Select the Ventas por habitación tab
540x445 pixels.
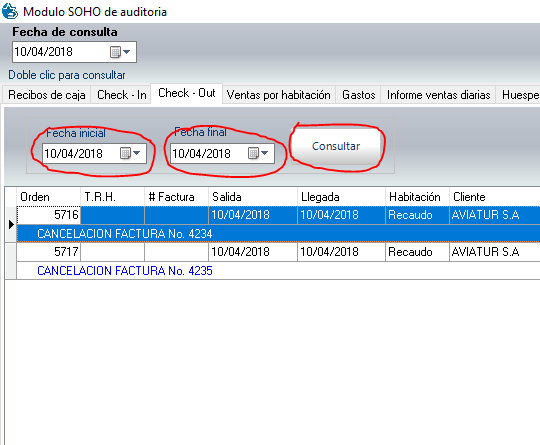coord(279,95)
